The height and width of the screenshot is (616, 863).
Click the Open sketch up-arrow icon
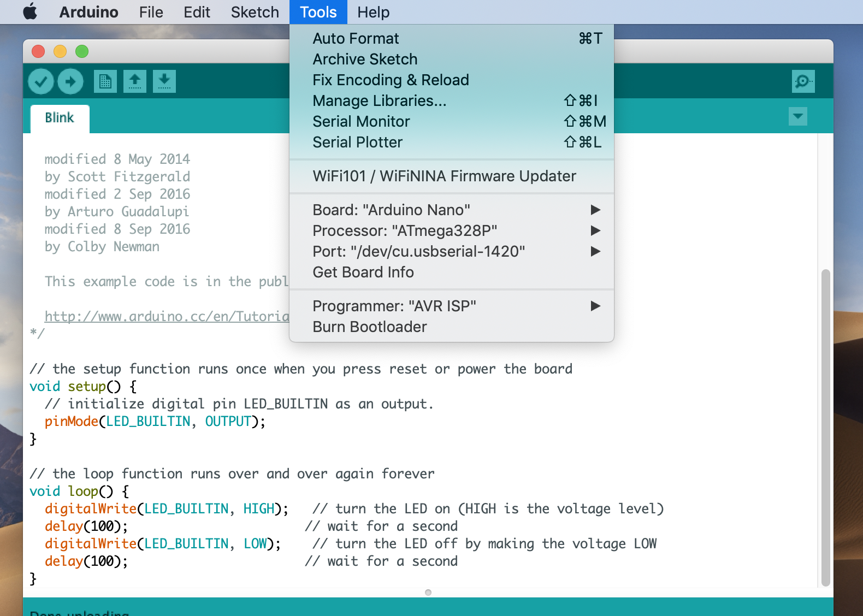click(135, 82)
